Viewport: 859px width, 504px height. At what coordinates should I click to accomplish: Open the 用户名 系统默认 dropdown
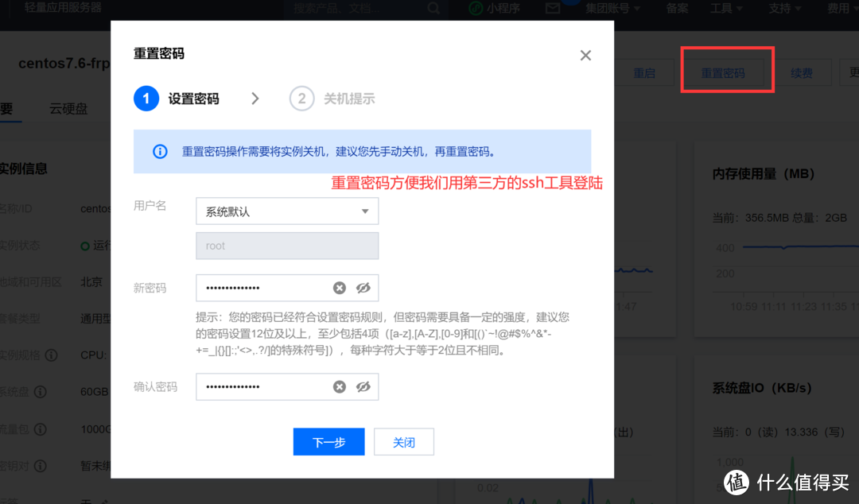(x=286, y=211)
